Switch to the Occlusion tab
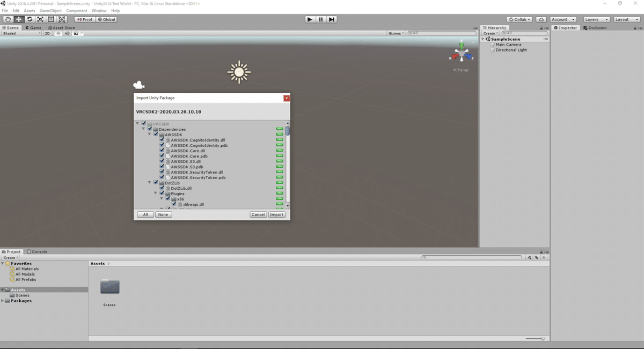 coord(595,28)
